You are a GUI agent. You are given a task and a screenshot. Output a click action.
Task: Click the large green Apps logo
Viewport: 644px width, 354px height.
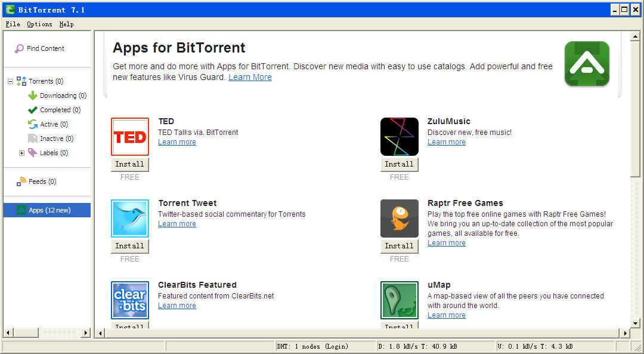pos(587,64)
